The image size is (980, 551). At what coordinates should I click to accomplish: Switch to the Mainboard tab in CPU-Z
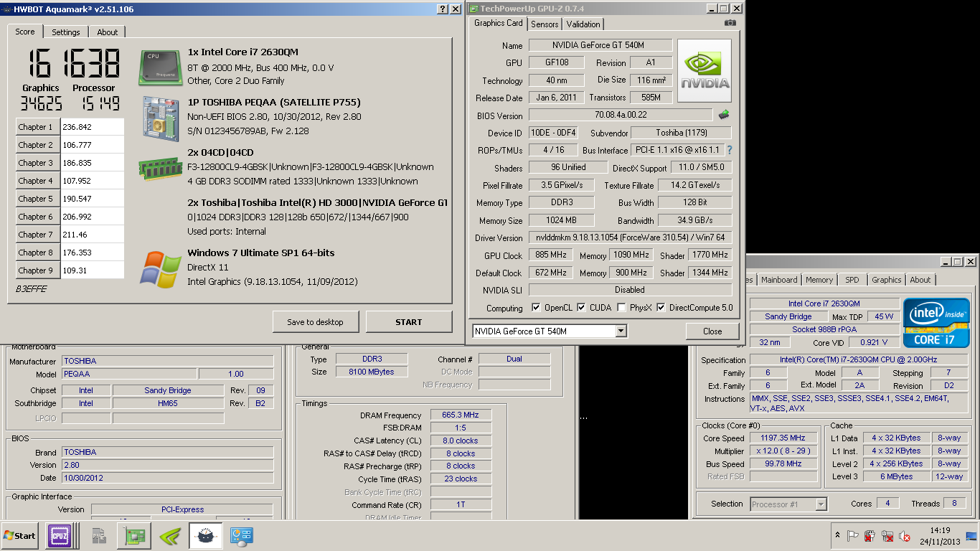(x=779, y=280)
